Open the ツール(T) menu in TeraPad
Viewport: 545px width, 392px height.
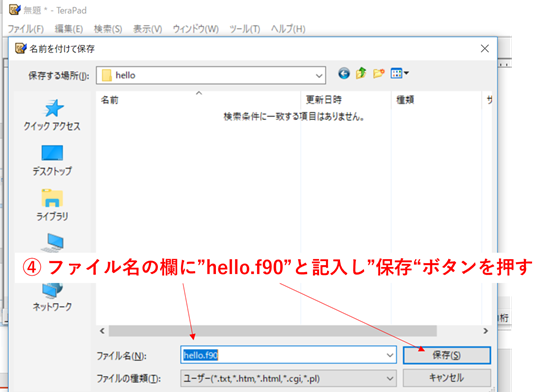(x=245, y=29)
